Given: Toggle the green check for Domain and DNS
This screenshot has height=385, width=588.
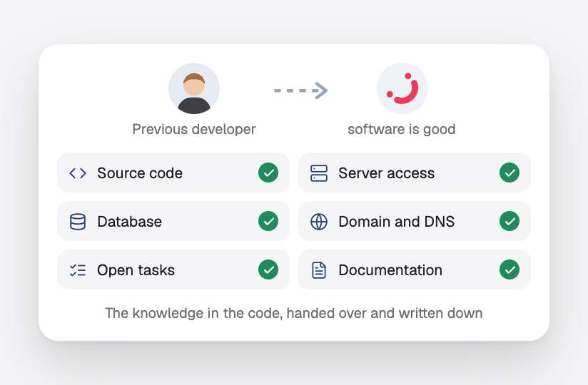Looking at the screenshot, I should pos(510,221).
